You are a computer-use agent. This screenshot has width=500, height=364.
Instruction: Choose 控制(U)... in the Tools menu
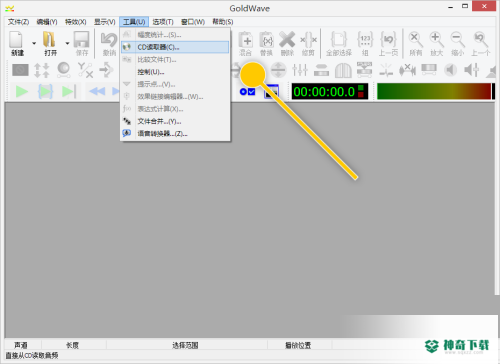(x=175, y=72)
